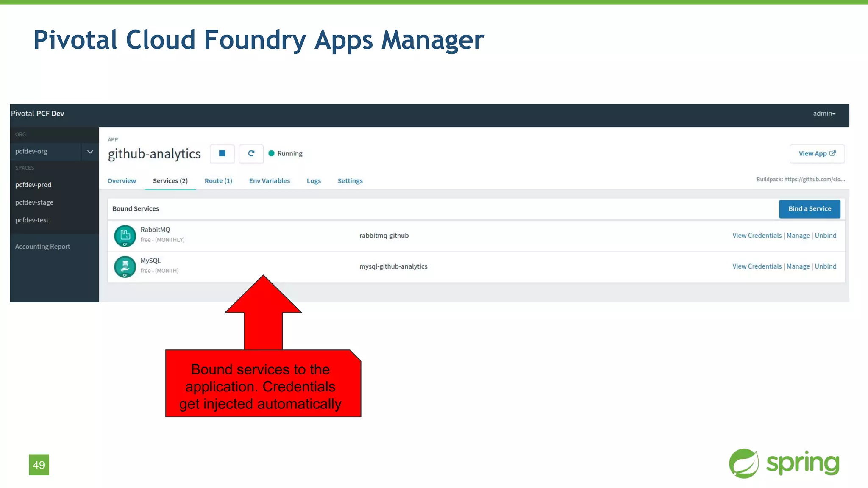Viewport: 868px width, 488px height.
Task: Click the RabbitMQ service name
Action: [155, 230]
